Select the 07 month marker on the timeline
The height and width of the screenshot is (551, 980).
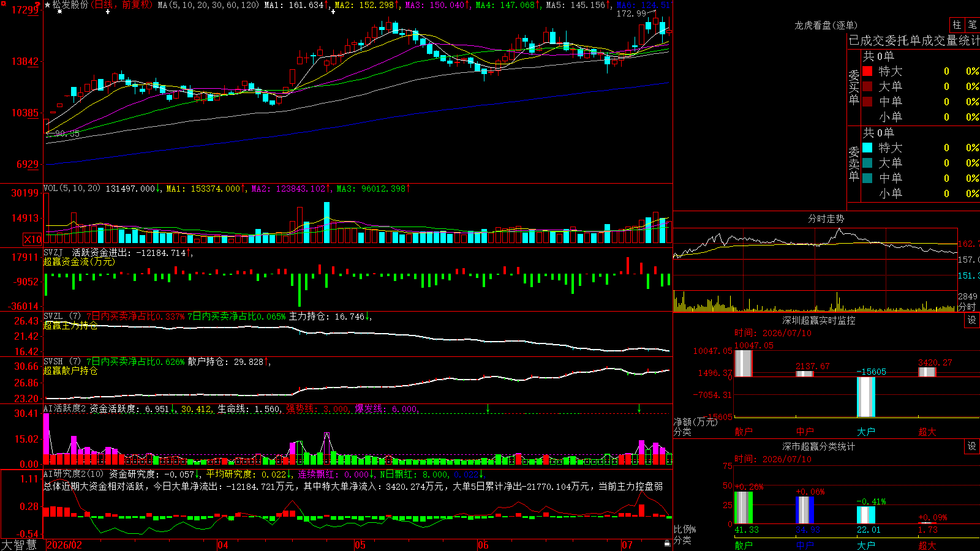pyautogui.click(x=627, y=545)
